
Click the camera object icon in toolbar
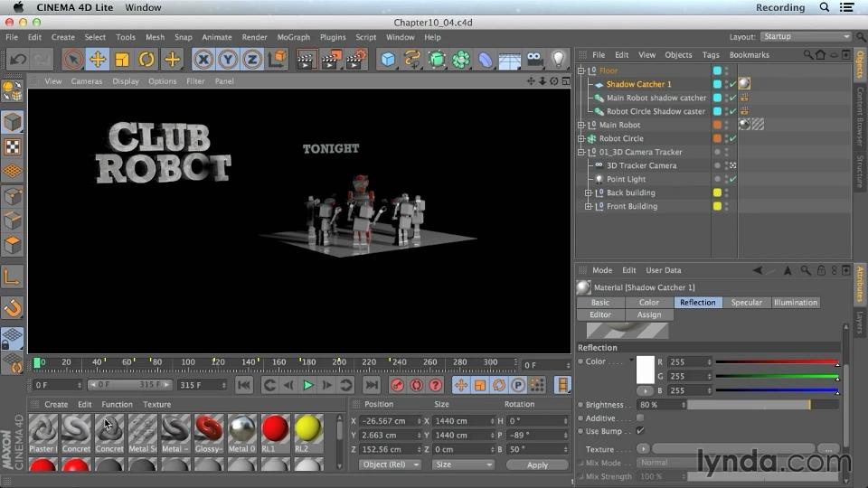(534, 60)
